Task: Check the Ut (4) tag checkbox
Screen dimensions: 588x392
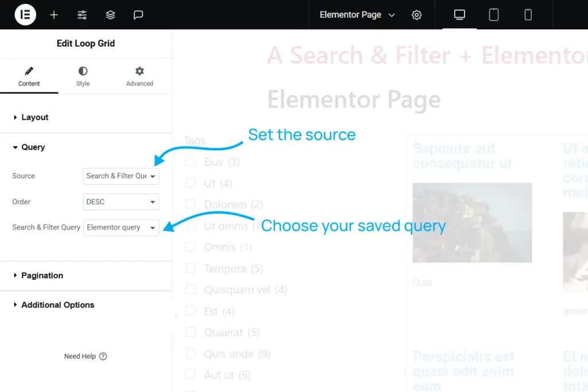Action: (191, 183)
